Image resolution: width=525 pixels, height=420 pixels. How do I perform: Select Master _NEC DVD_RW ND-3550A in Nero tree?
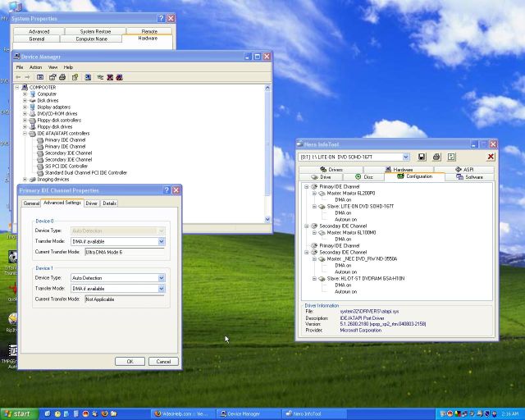click(x=362, y=259)
